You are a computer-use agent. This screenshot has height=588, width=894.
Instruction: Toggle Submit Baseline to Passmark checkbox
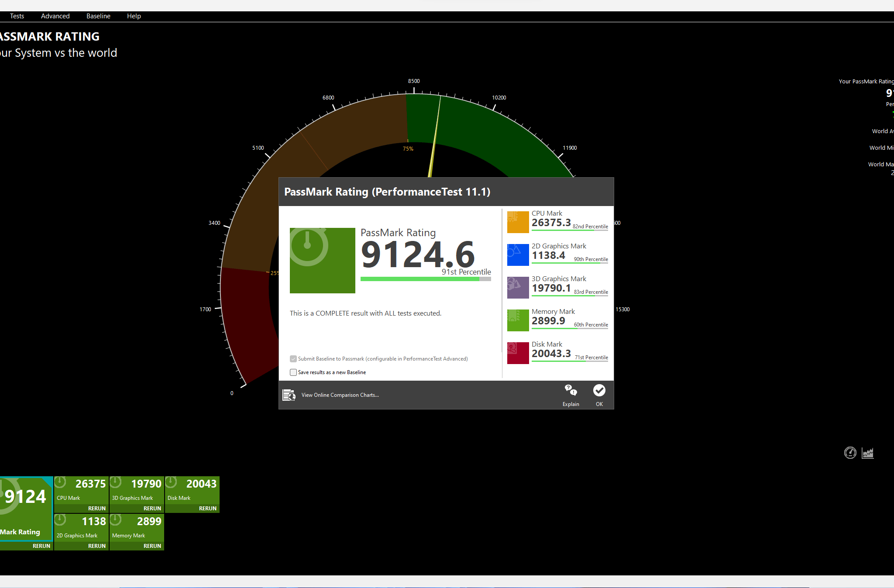point(293,359)
